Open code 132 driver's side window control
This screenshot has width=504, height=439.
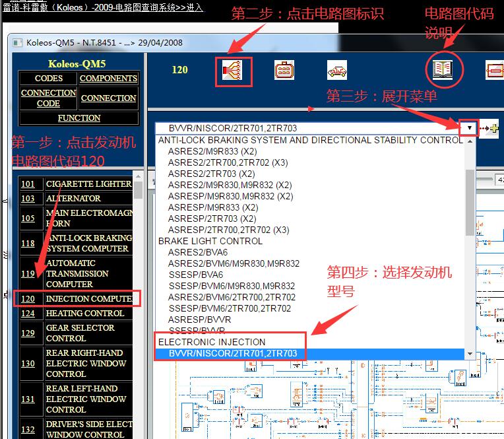click(x=28, y=429)
